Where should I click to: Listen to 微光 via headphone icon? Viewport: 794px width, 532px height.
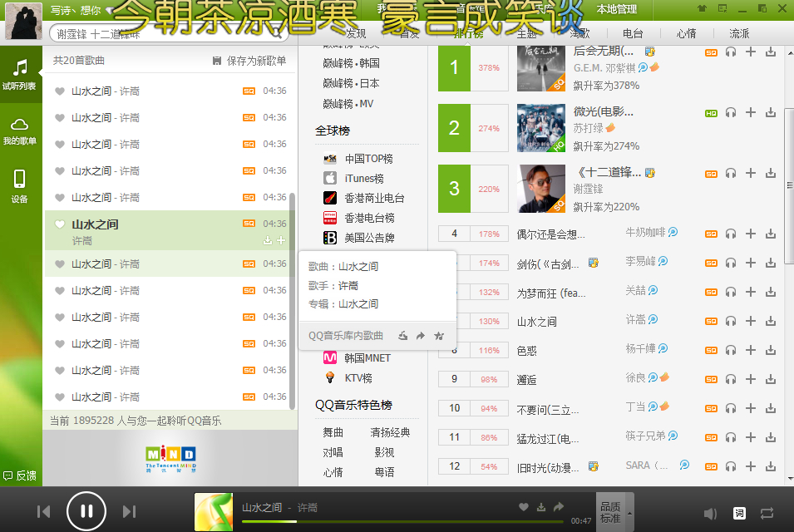730,113
